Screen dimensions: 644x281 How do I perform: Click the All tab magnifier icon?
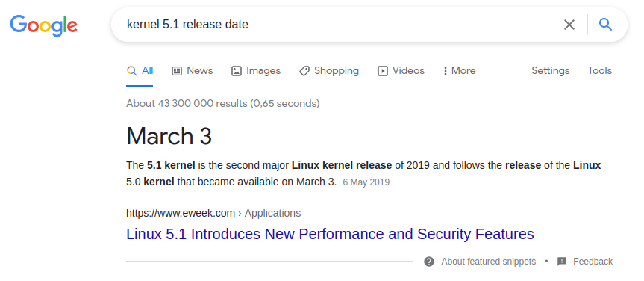131,71
